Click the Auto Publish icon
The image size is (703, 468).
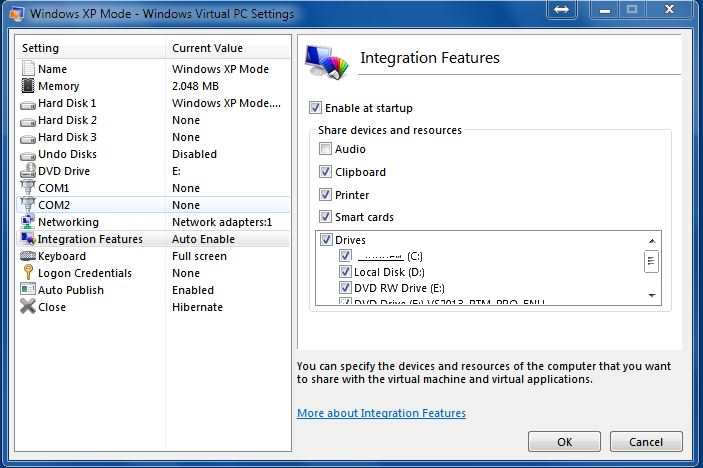[28, 290]
